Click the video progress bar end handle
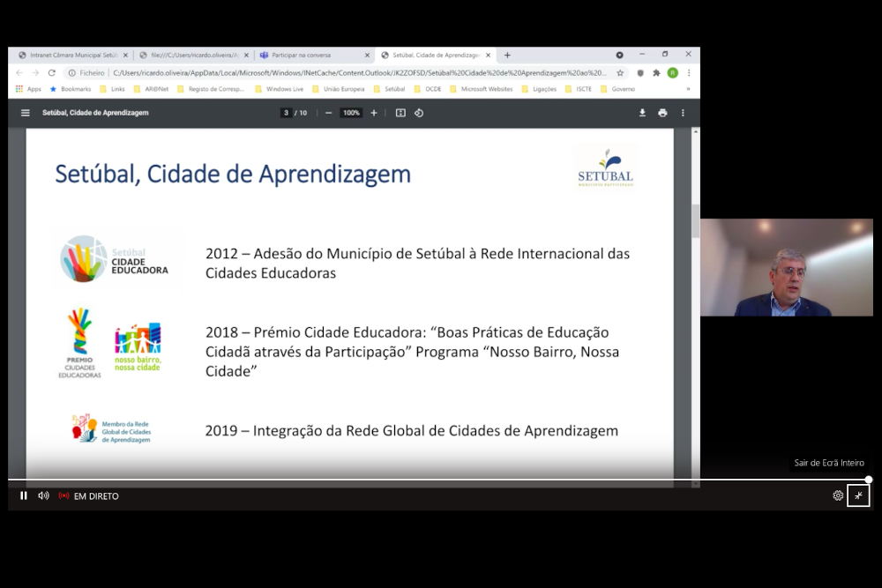Image resolution: width=882 pixels, height=588 pixels. 868,480
